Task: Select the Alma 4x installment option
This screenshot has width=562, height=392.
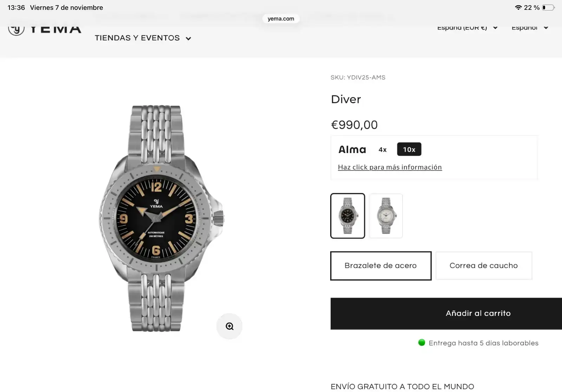Action: click(383, 150)
